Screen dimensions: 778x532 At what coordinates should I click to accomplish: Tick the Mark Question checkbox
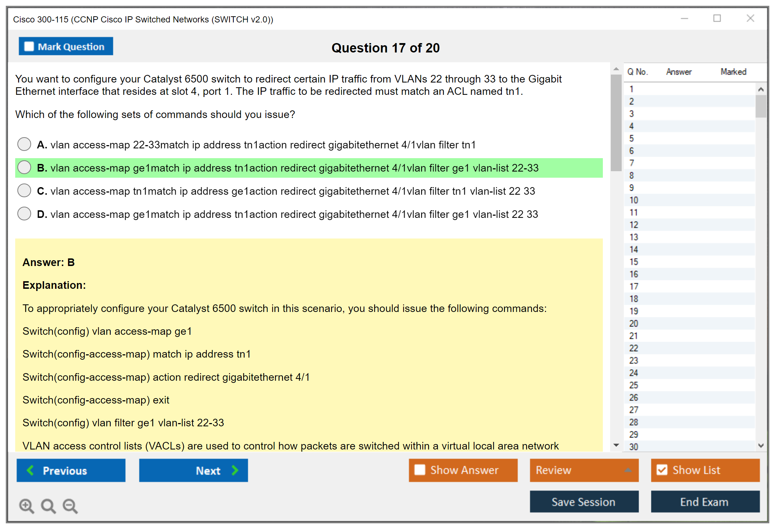[x=29, y=47]
